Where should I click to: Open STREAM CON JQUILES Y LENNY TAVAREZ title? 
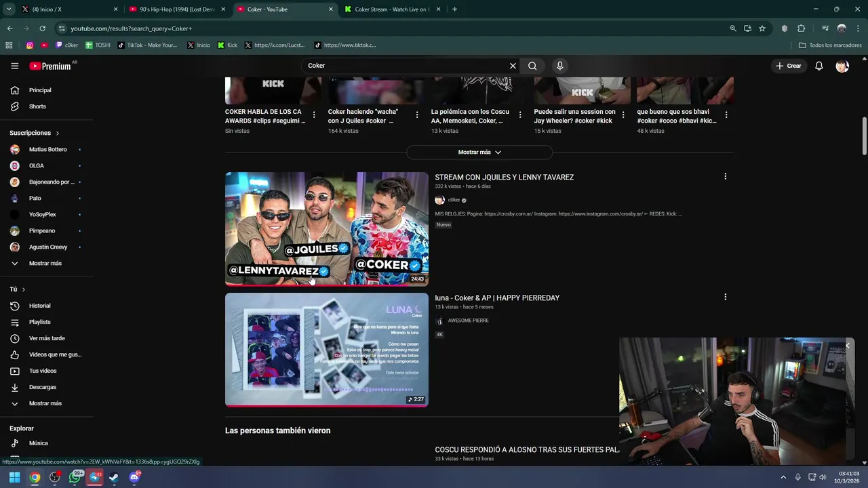pos(504,177)
